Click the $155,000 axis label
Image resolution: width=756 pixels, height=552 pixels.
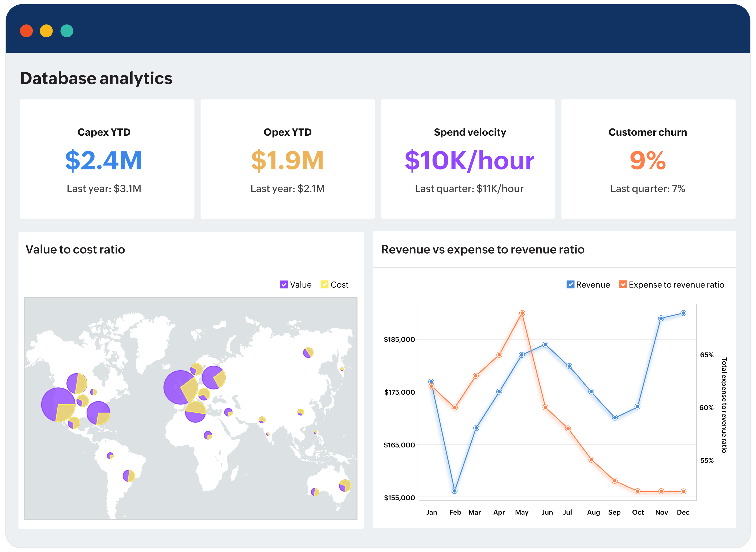(x=399, y=498)
